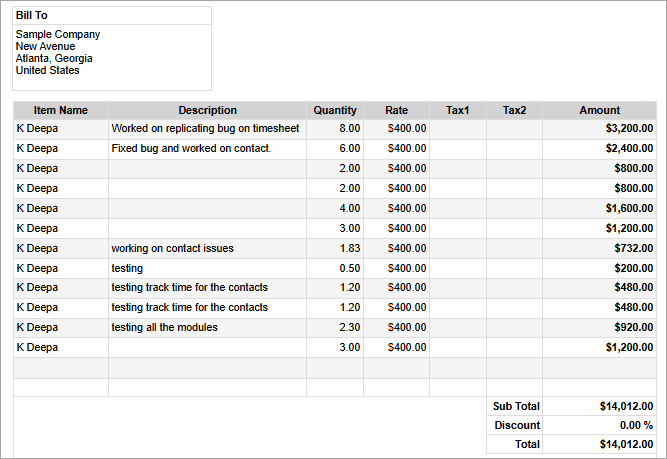Viewport: 667px width, 459px height.
Task: Click the Quantity column header
Action: coord(335,110)
